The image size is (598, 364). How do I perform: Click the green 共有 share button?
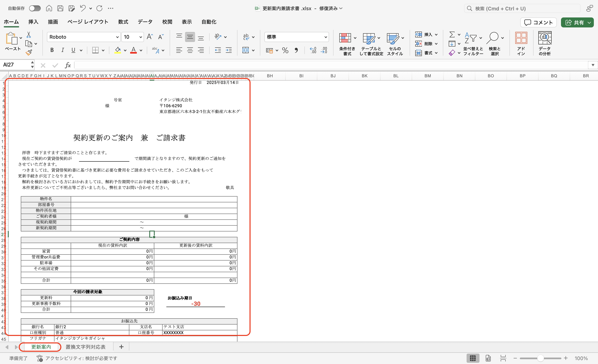[x=577, y=23]
